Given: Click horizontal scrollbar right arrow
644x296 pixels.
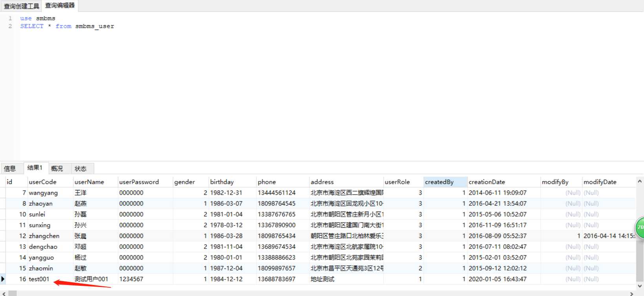Looking at the screenshot, I should pyautogui.click(x=632, y=293).
